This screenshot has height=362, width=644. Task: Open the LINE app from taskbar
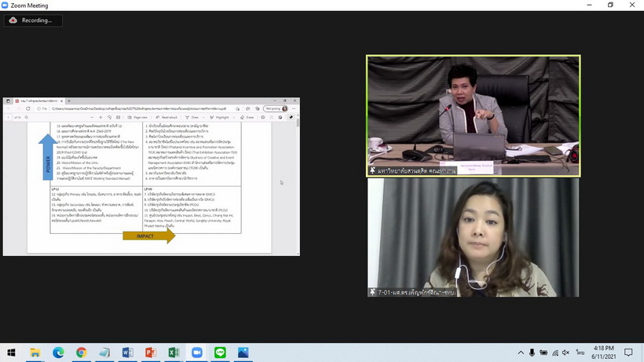220,353
